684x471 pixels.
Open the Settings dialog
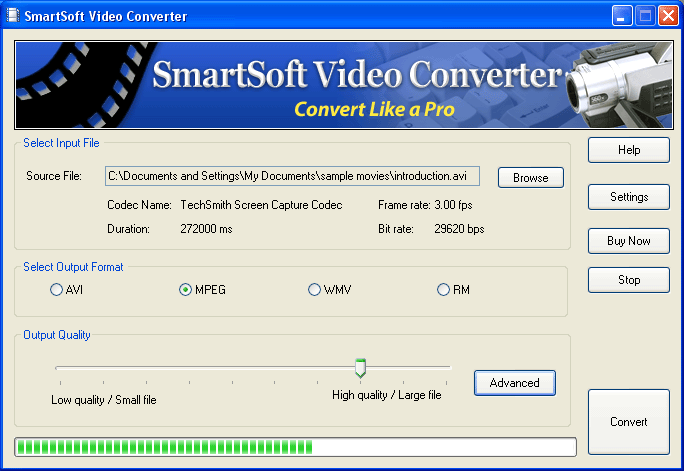point(629,197)
